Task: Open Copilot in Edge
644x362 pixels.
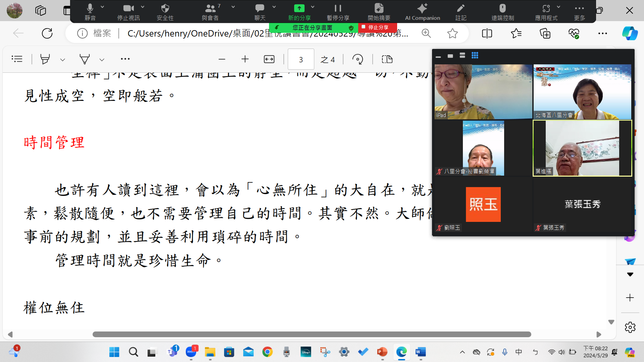Action: coord(630,33)
